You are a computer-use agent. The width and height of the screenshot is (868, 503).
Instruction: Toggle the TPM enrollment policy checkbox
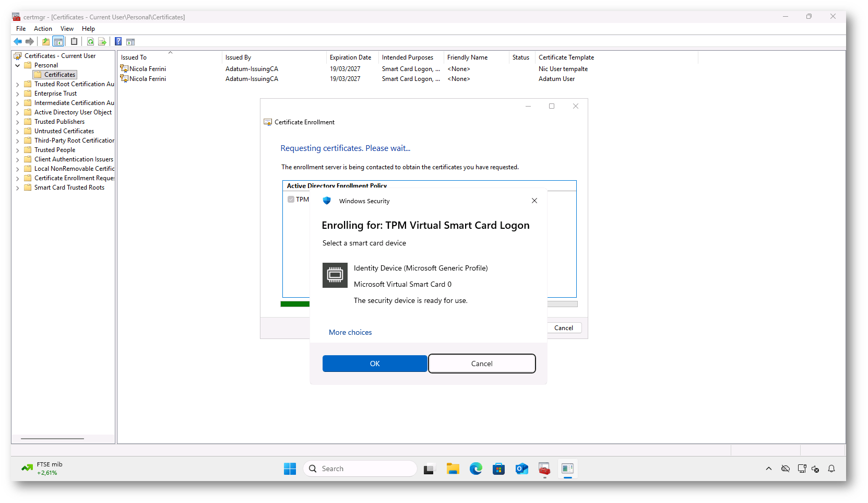pyautogui.click(x=291, y=200)
